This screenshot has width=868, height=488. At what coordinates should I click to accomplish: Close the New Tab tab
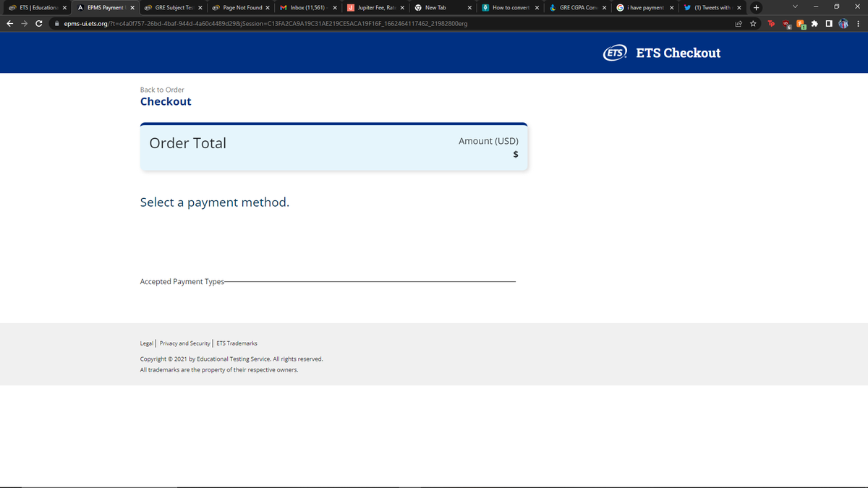pos(469,7)
